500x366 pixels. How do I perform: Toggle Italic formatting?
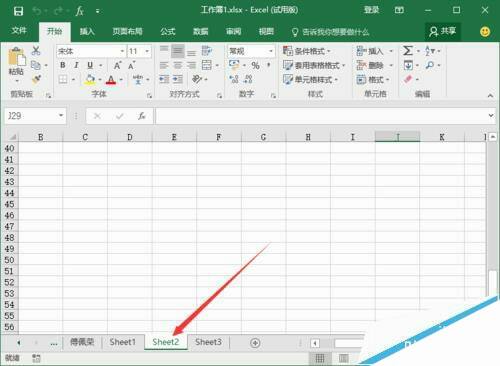pos(76,65)
